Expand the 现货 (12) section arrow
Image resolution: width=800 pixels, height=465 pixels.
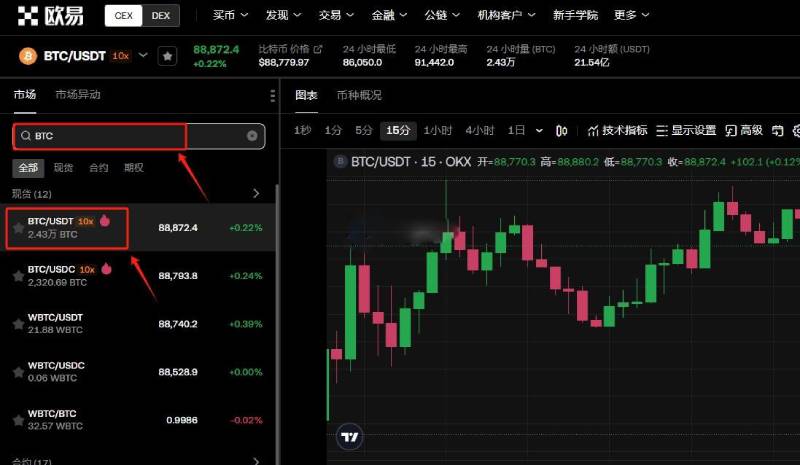tap(256, 193)
